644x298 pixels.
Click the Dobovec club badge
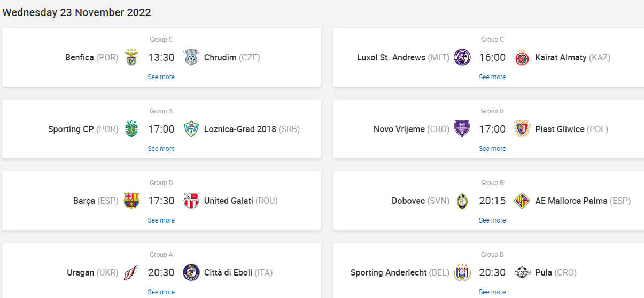pos(462,201)
